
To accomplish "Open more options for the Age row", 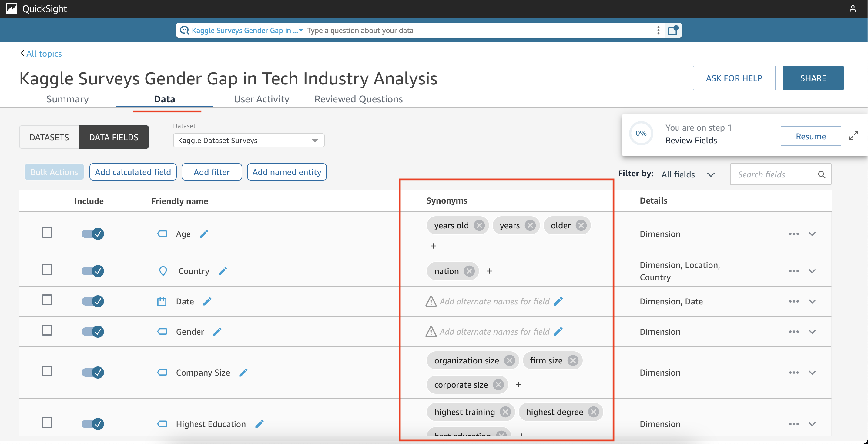I will pyautogui.click(x=793, y=234).
